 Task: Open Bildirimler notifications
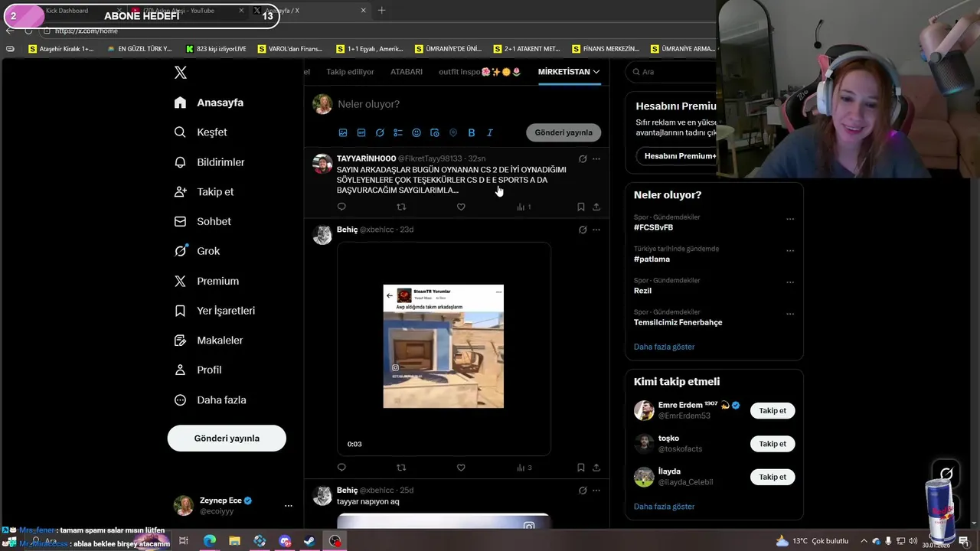209,162
